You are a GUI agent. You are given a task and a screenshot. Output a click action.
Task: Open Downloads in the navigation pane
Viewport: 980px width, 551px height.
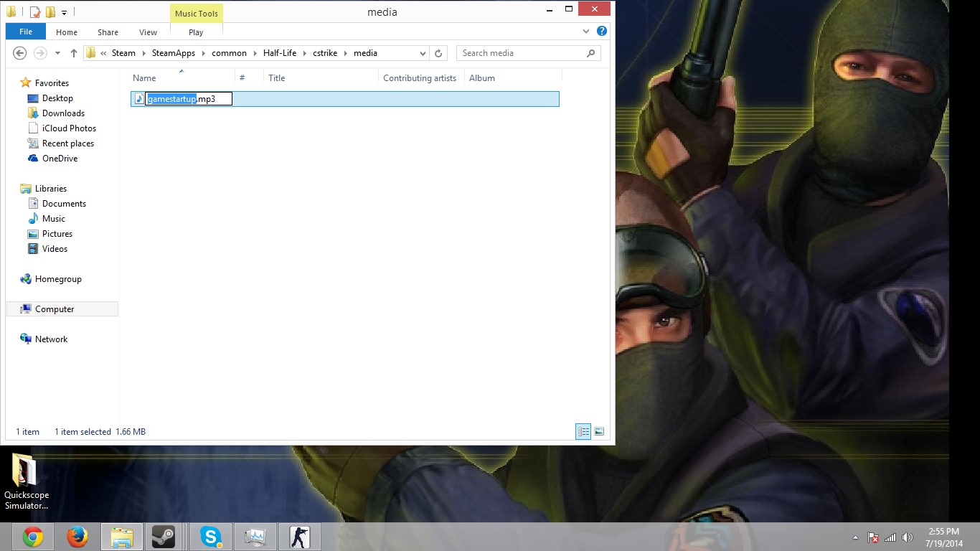(x=63, y=113)
